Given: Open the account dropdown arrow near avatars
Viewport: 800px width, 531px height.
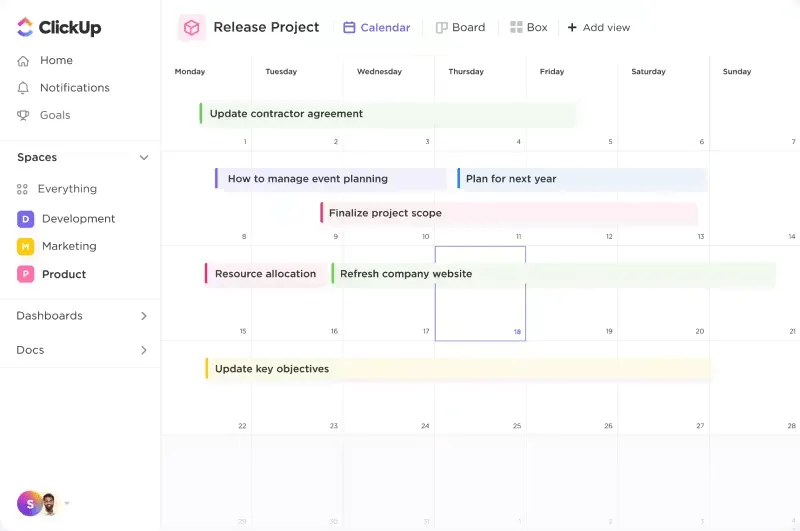Looking at the screenshot, I should (67, 504).
